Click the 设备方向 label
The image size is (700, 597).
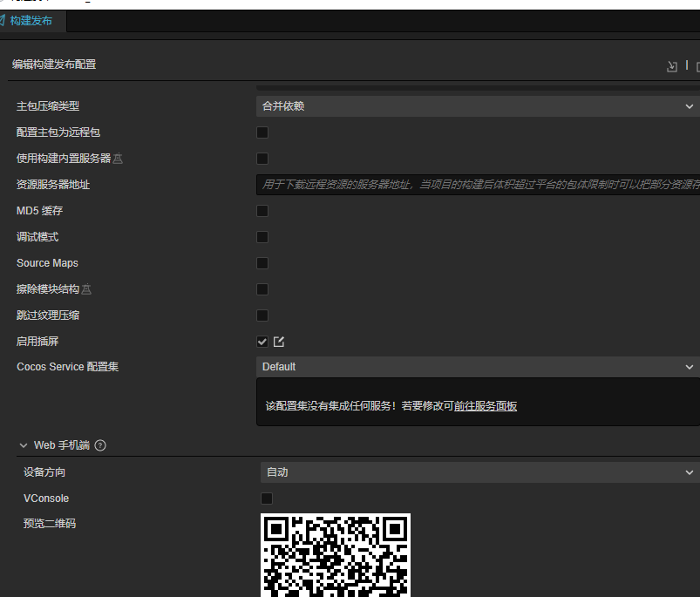pos(44,472)
